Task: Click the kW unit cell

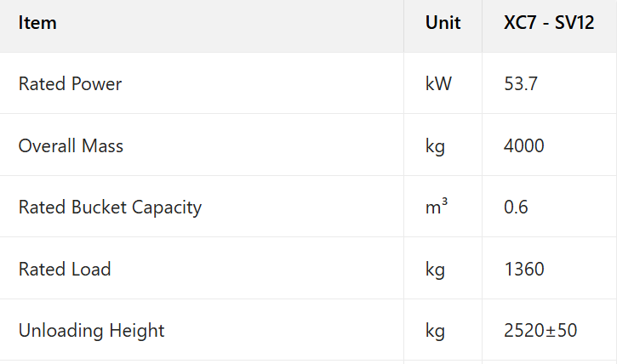Action: tap(438, 84)
